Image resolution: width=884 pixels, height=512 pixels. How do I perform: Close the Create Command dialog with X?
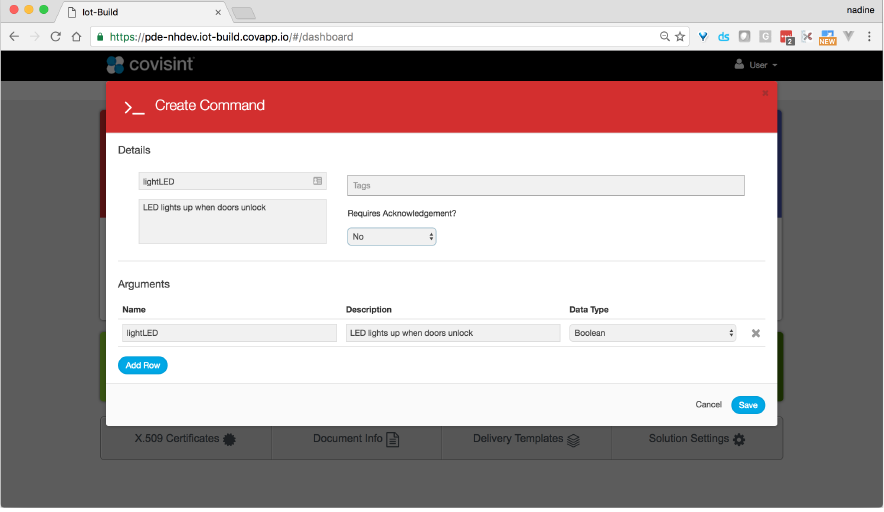(765, 93)
